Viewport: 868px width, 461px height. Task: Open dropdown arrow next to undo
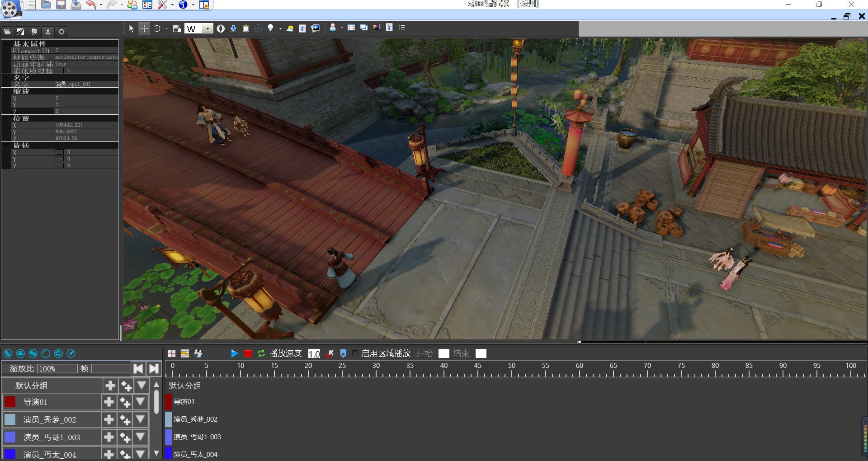101,5
